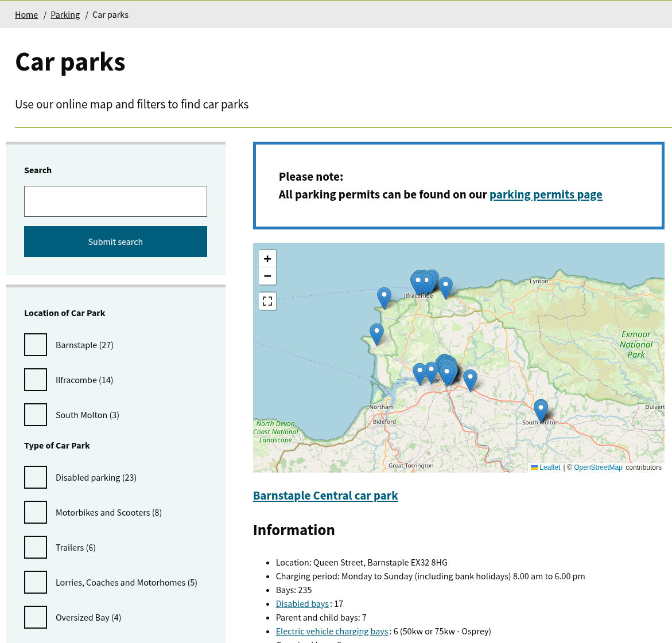Select Parking in the breadcrumb trail

65,14
